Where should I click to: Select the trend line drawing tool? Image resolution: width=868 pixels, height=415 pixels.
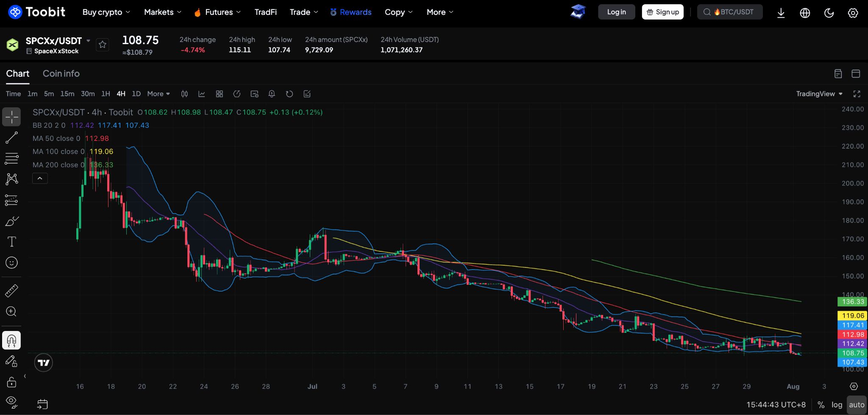pyautogui.click(x=11, y=137)
